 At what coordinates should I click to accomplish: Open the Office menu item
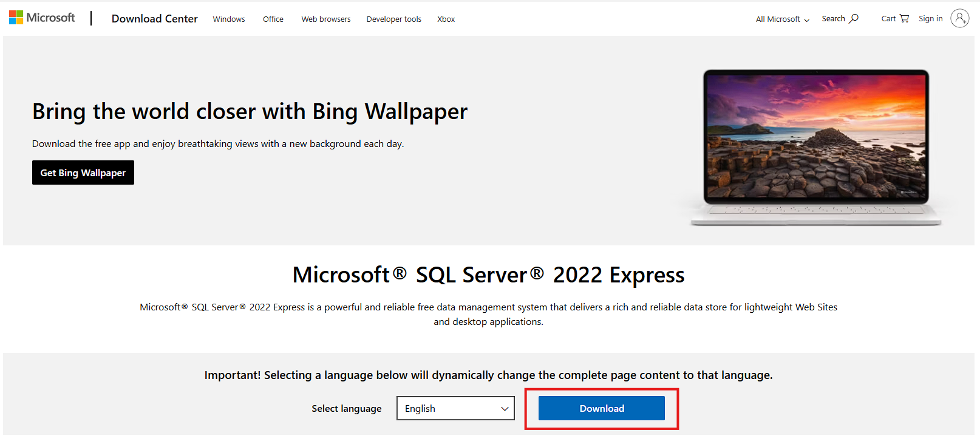[x=273, y=19]
